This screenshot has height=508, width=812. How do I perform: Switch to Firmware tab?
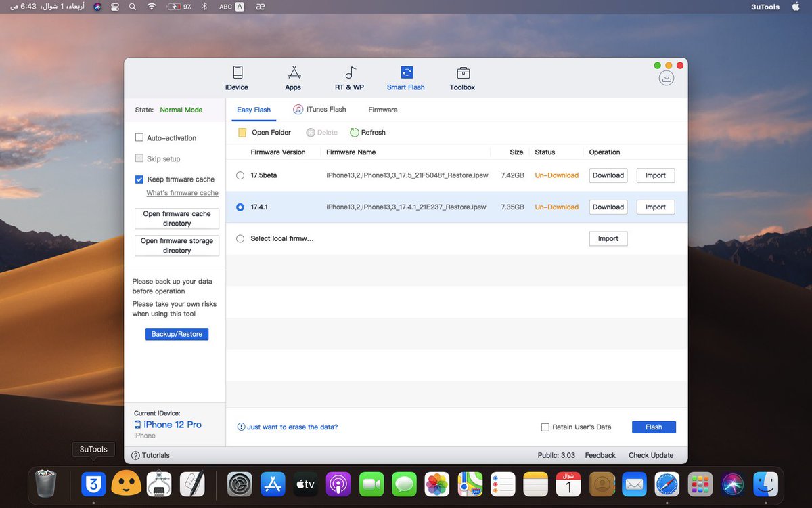383,110
